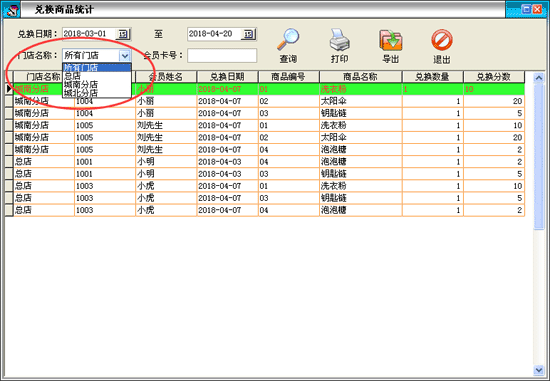Image resolution: width=550 pixels, height=381 pixels.
Task: Open the start date calendar picker
Action: tap(123, 34)
